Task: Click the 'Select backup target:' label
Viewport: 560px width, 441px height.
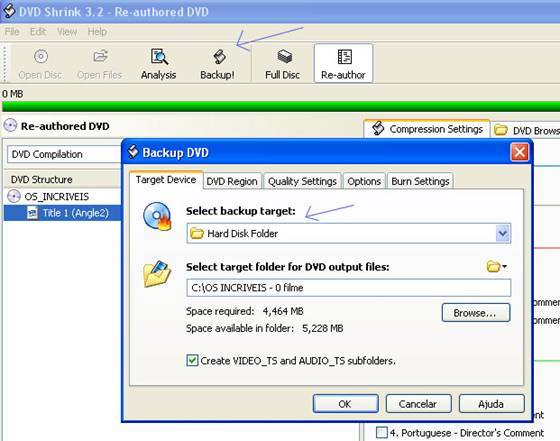Action: [x=241, y=211]
